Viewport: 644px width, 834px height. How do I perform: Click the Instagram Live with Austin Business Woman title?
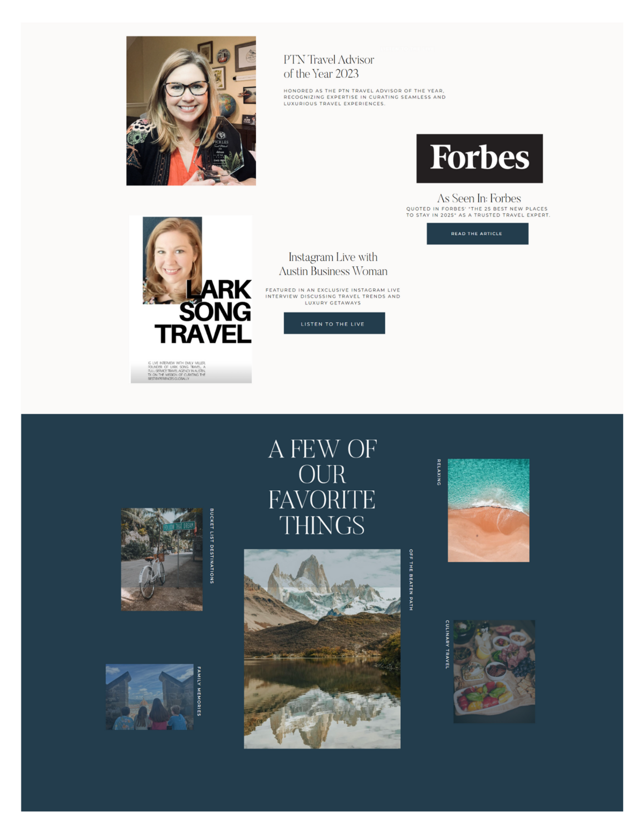tap(333, 264)
